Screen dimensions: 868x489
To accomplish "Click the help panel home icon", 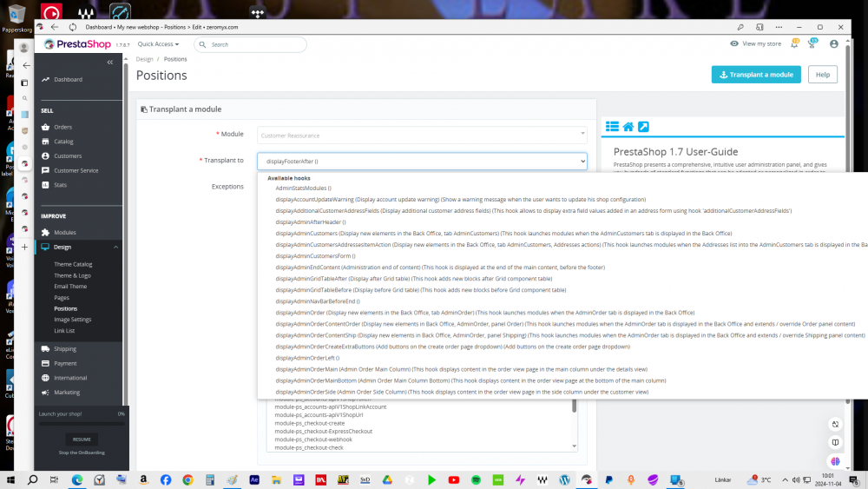I will 628,127.
